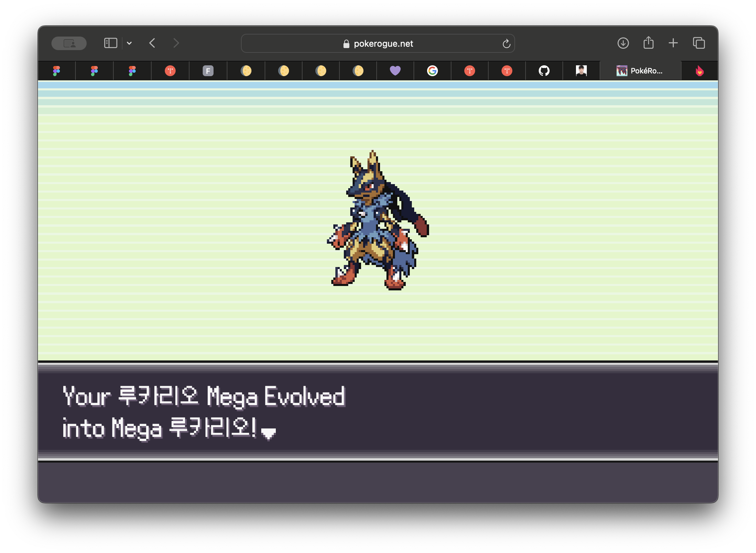This screenshot has width=756, height=553.
Task: Click the profile privacy pill button
Action: (69, 43)
